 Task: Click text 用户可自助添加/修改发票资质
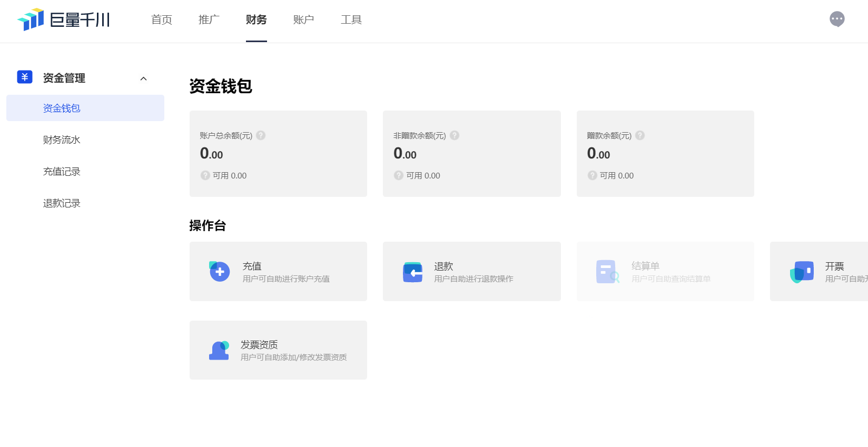click(x=294, y=357)
